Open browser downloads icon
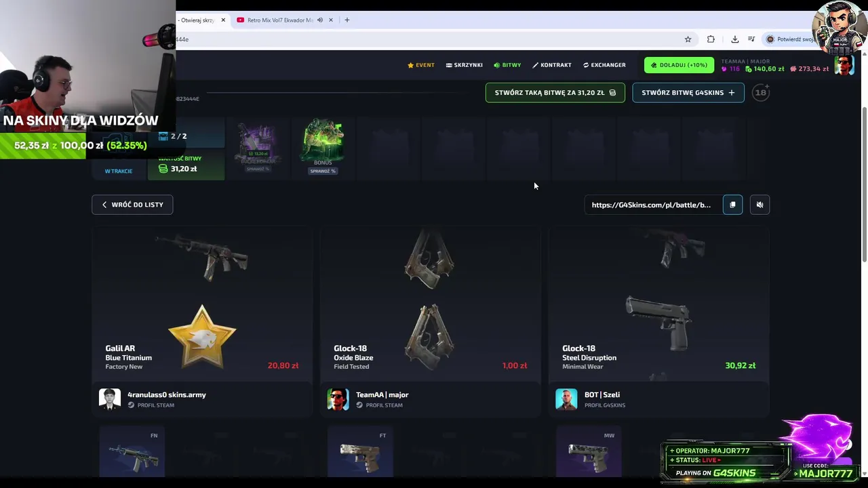 (x=734, y=39)
